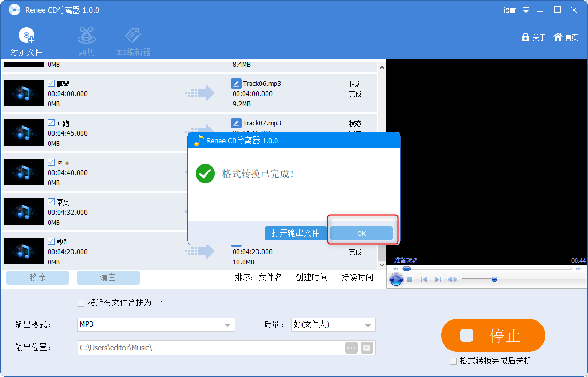This screenshot has height=377, width=588.
Task: Open the Cut scissors tool
Action: (x=87, y=36)
